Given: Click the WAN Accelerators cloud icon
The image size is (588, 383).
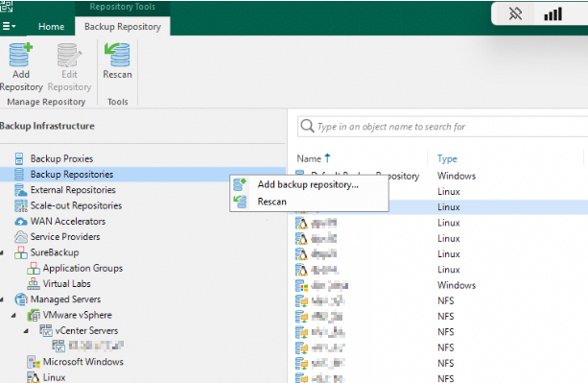Looking at the screenshot, I should pos(21,222).
